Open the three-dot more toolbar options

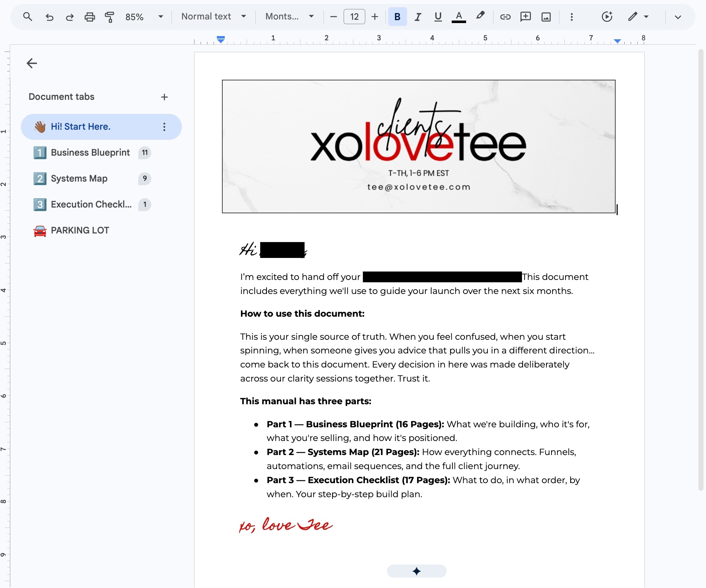tap(572, 17)
